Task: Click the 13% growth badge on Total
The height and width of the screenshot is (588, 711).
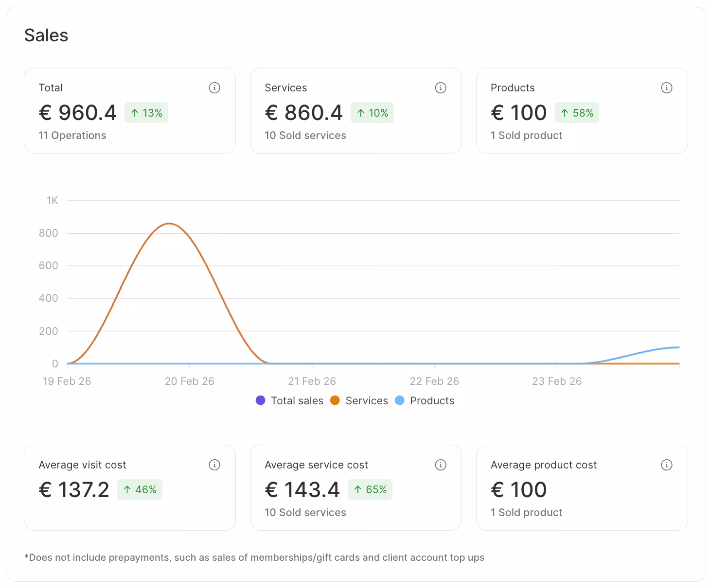Action: point(146,113)
